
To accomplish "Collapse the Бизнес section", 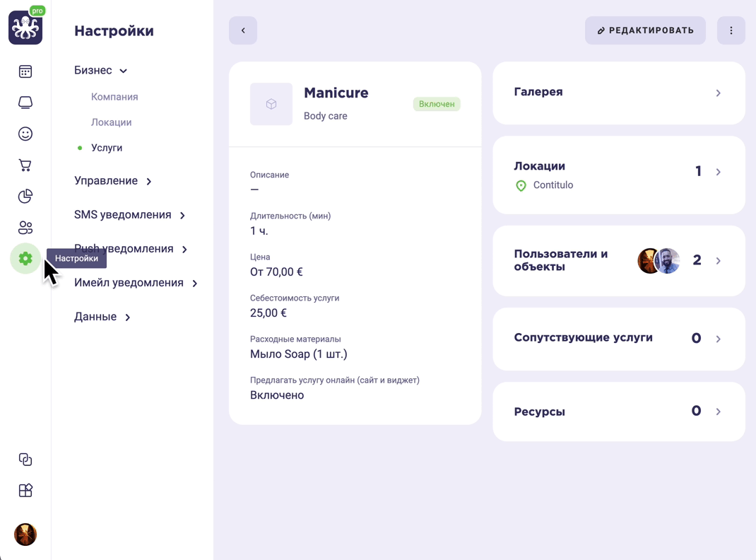I will [x=100, y=71].
